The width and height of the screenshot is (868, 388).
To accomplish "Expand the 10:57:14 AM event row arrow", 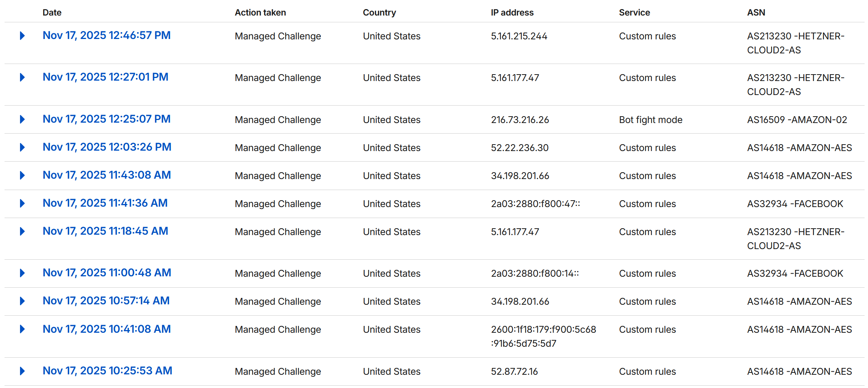I will pos(22,301).
